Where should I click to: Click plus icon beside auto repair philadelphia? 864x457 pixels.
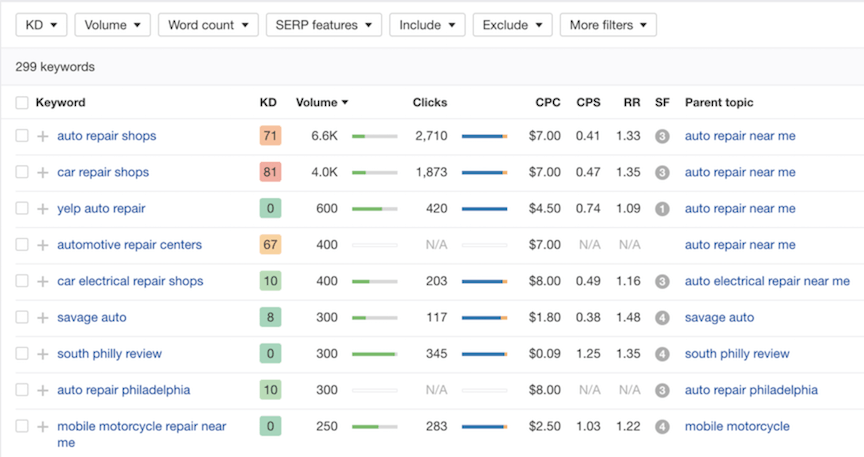tap(42, 390)
